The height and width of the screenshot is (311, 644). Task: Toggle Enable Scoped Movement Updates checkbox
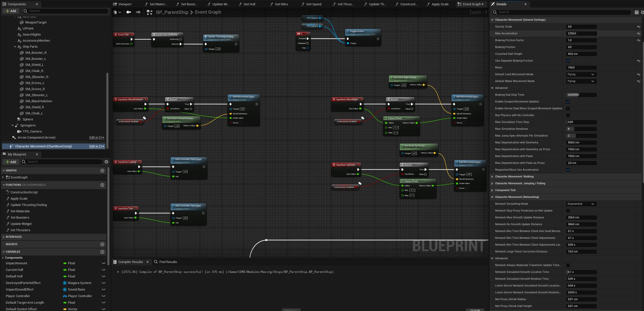click(x=568, y=102)
